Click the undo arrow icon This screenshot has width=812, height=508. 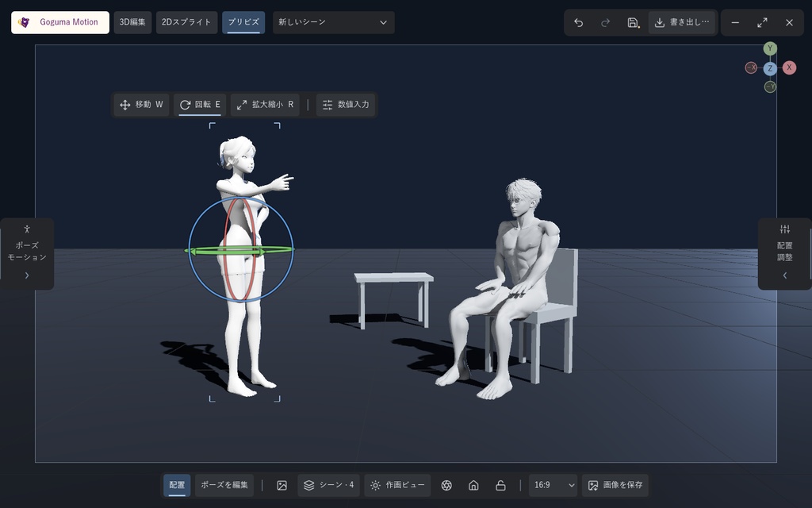coord(578,23)
